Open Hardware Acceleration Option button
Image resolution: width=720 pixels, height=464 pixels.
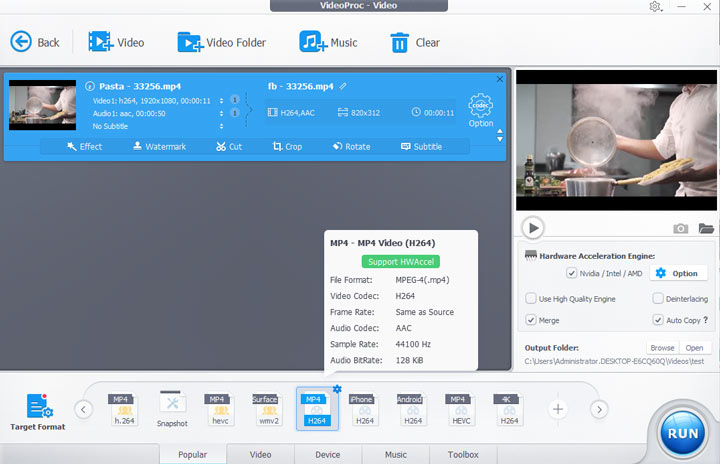[678, 273]
